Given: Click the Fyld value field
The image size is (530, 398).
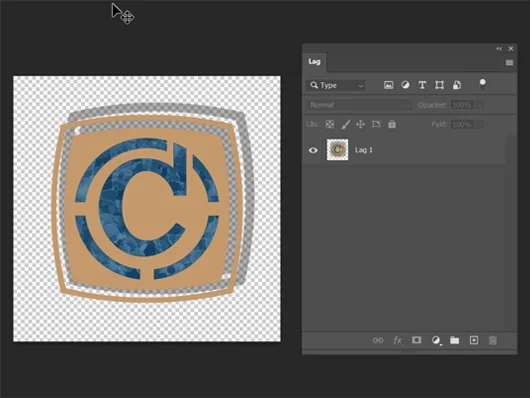Looking at the screenshot, I should [x=462, y=124].
